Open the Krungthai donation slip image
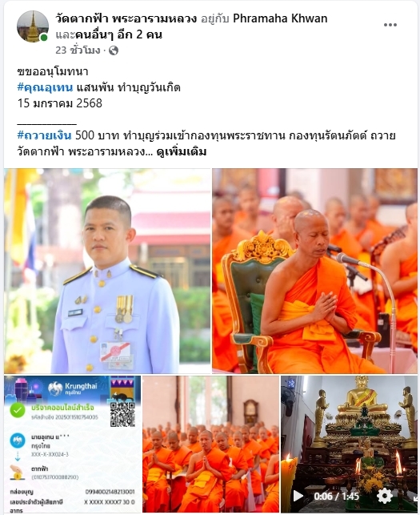The width and height of the screenshot is (420, 515). [x=73, y=444]
